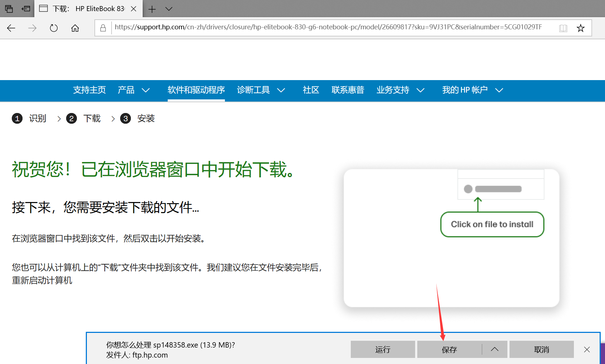
Task: Click the browser Forward arrow
Action: (x=32, y=28)
